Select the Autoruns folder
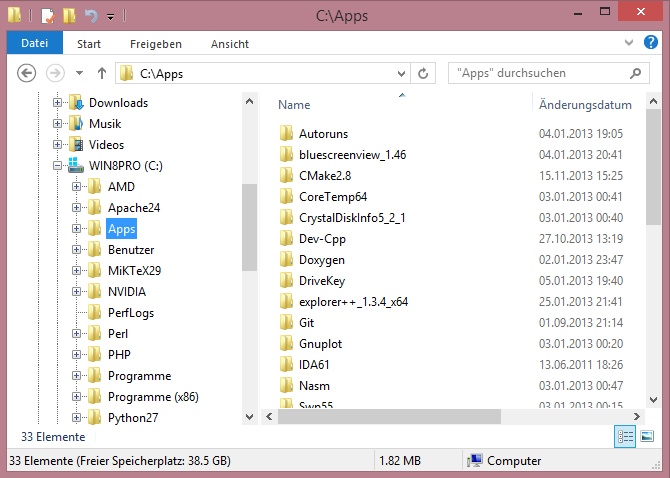The width and height of the screenshot is (670, 478). [x=323, y=134]
